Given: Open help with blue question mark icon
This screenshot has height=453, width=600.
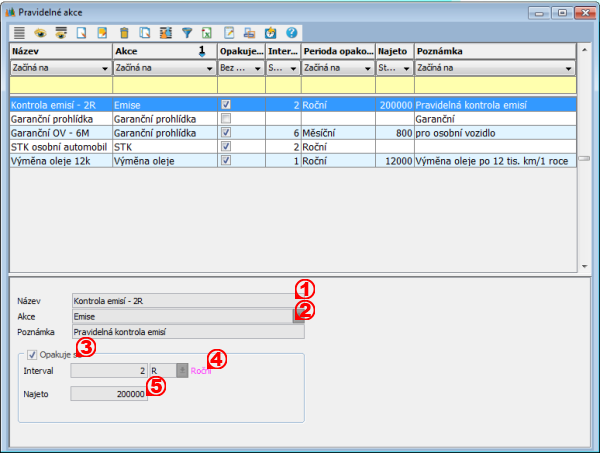Looking at the screenshot, I should coord(291,32).
